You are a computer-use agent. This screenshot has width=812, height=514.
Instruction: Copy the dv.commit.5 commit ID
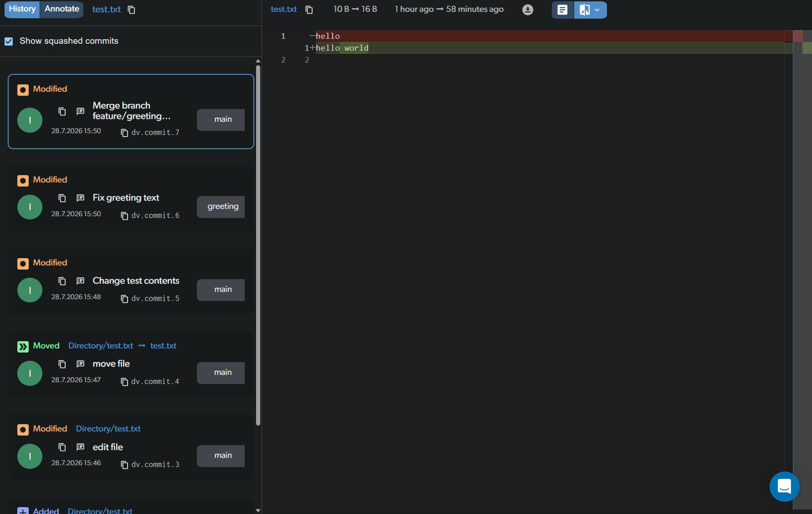pyautogui.click(x=124, y=299)
